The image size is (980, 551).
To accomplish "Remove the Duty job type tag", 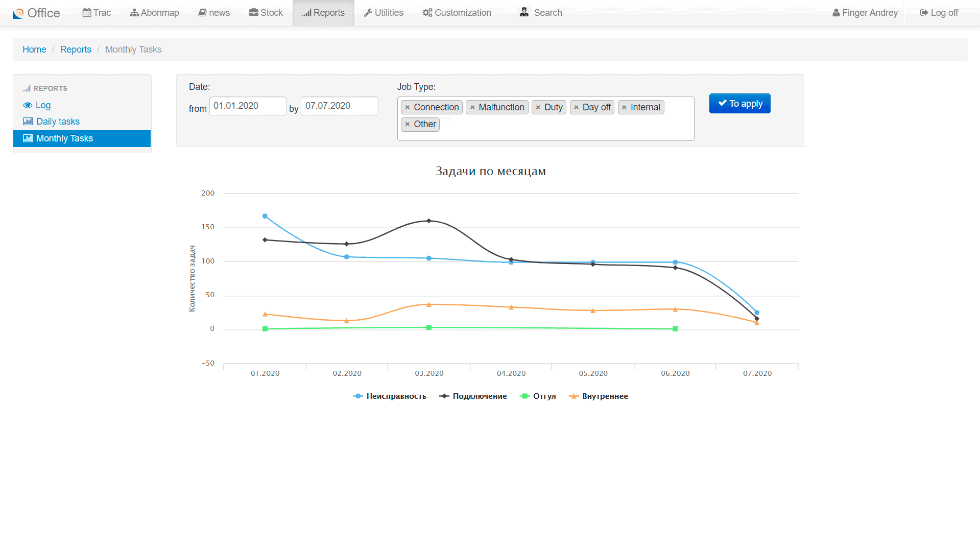I will [538, 107].
